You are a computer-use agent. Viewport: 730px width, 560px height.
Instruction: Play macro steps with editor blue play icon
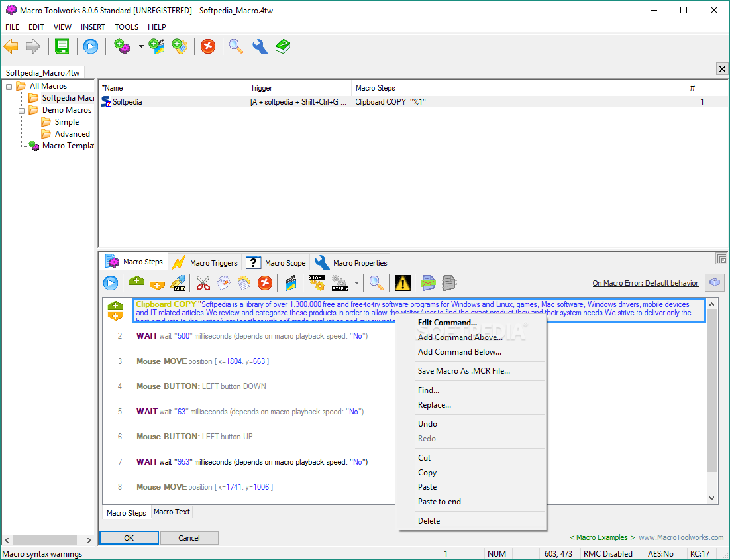point(111,283)
